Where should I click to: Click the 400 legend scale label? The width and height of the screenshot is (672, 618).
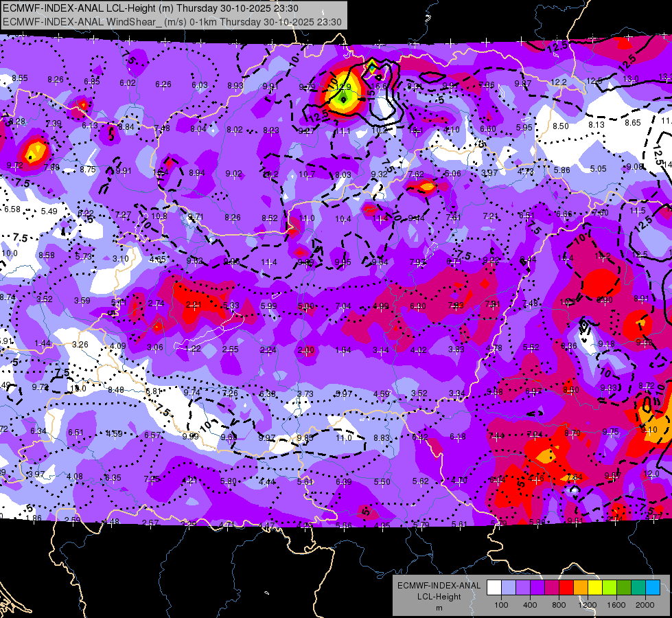click(x=530, y=605)
